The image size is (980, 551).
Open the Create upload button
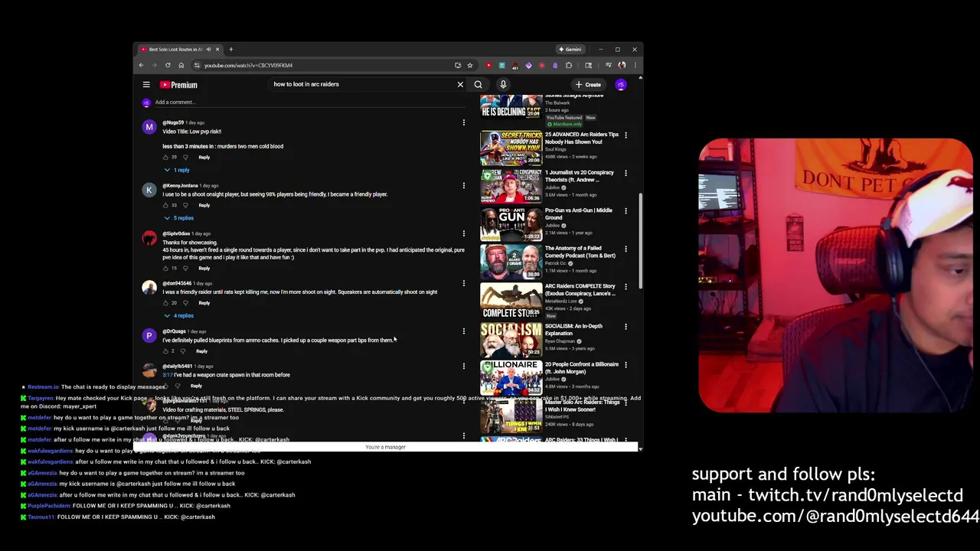pyautogui.click(x=589, y=85)
